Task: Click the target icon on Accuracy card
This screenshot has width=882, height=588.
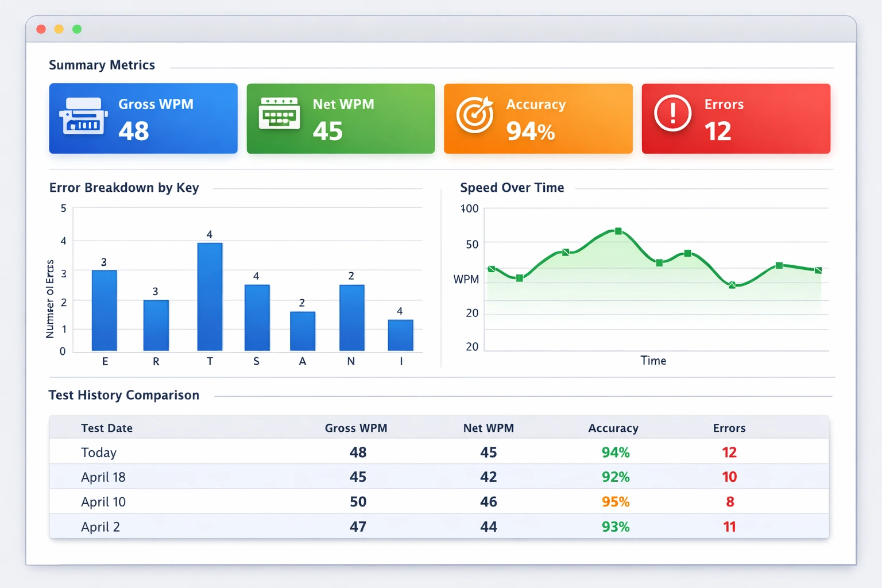Action: [x=474, y=115]
